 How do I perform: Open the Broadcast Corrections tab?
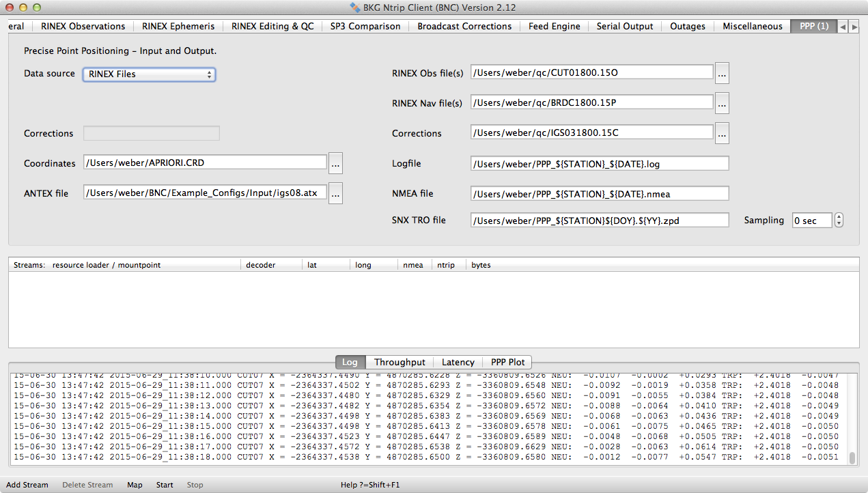464,27
